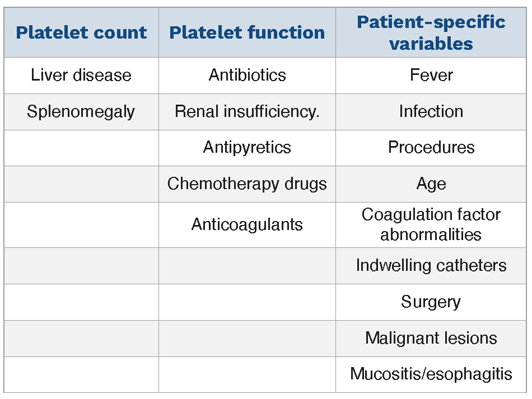Select the Malignant lesions cell

point(431,338)
